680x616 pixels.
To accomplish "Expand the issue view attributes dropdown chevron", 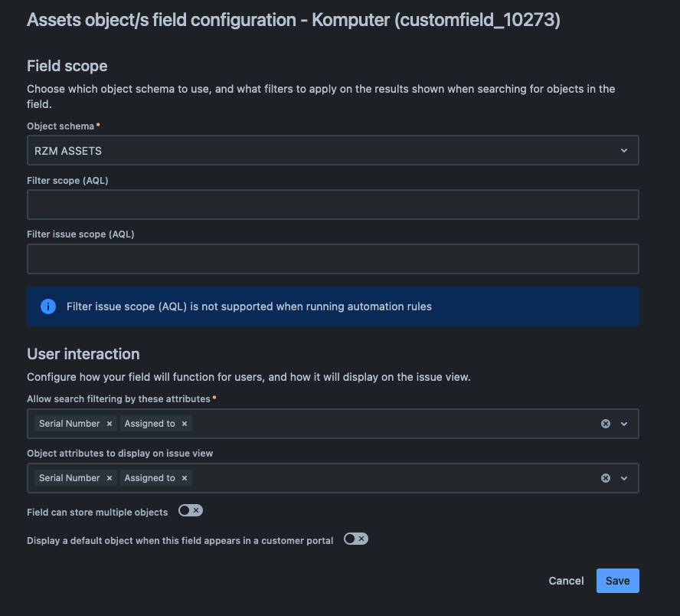I will pyautogui.click(x=624, y=478).
